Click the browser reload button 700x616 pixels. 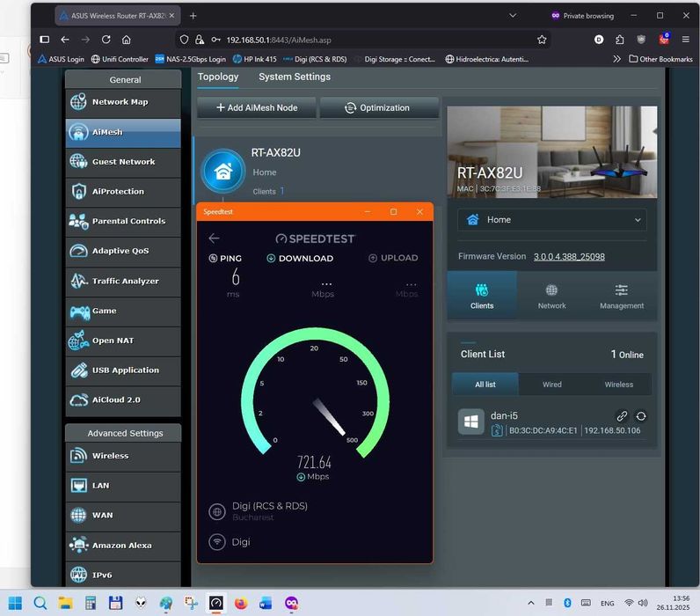106,40
